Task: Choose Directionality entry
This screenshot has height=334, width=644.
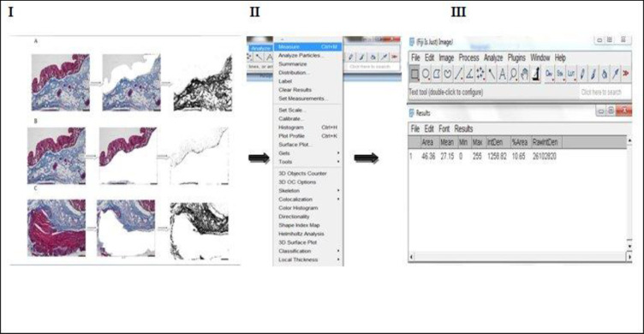Action: coord(308,217)
